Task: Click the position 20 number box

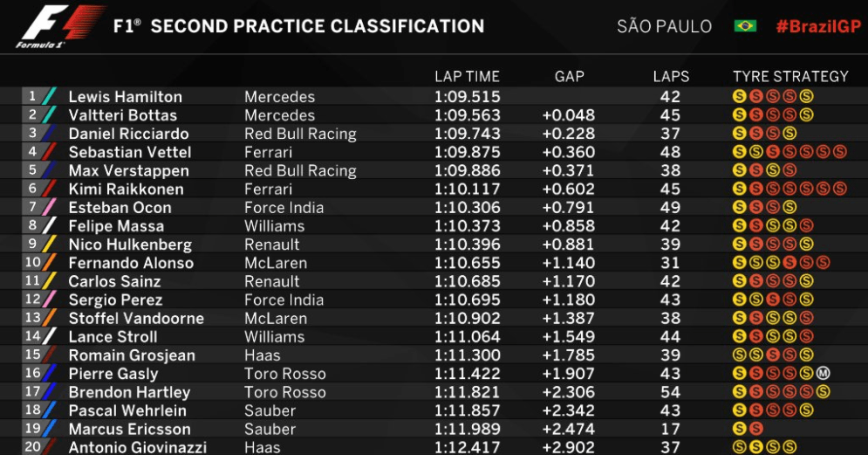Action: tap(32, 446)
